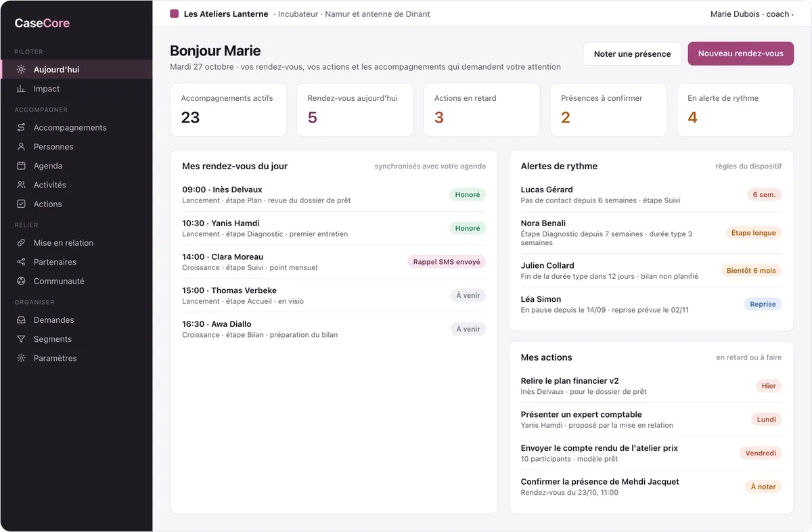Click the Bientôt 6 mois badge

[x=751, y=271]
